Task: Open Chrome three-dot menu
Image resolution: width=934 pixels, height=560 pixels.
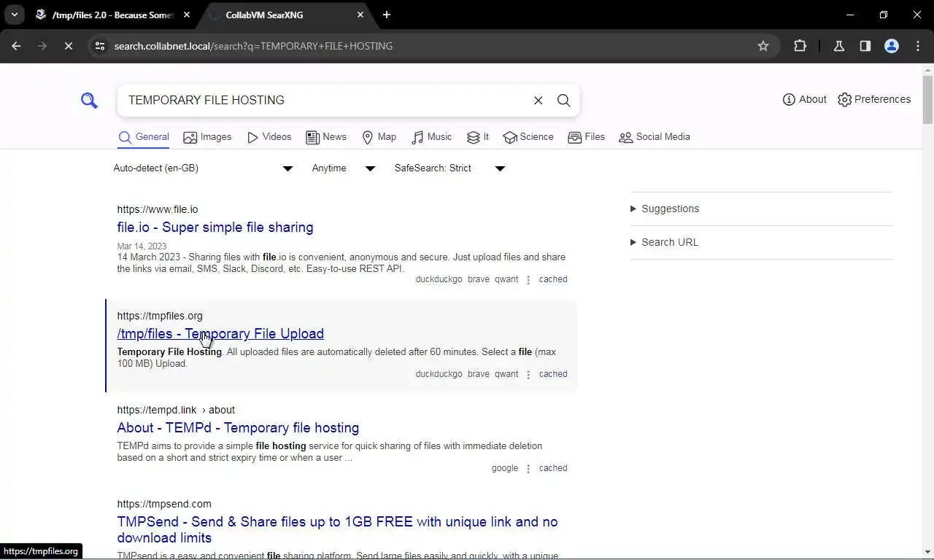Action: pos(918,46)
